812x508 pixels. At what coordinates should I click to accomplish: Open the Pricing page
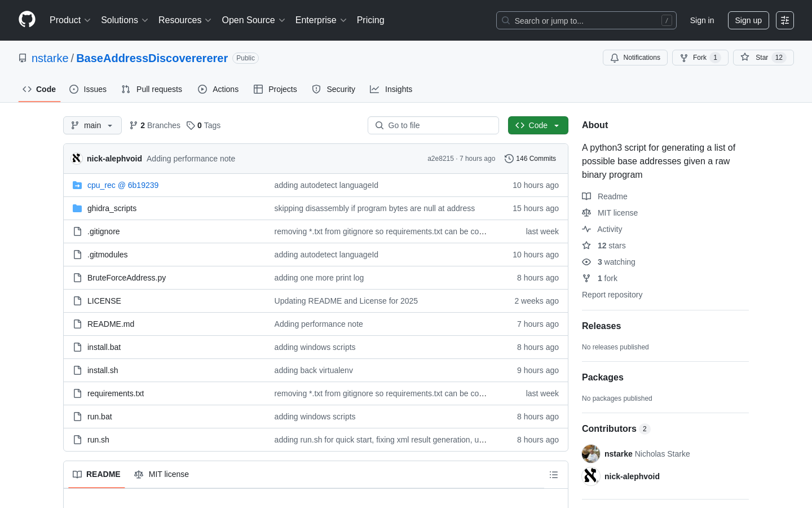[x=370, y=20]
